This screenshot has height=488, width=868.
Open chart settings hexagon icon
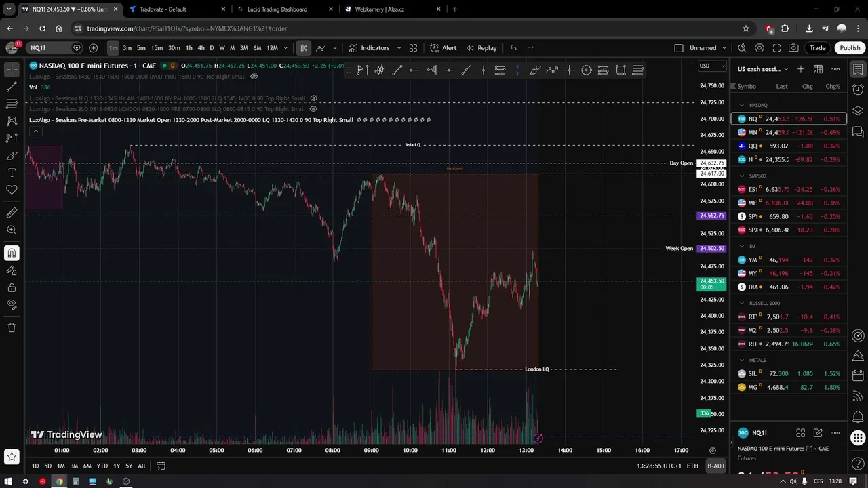tap(759, 48)
